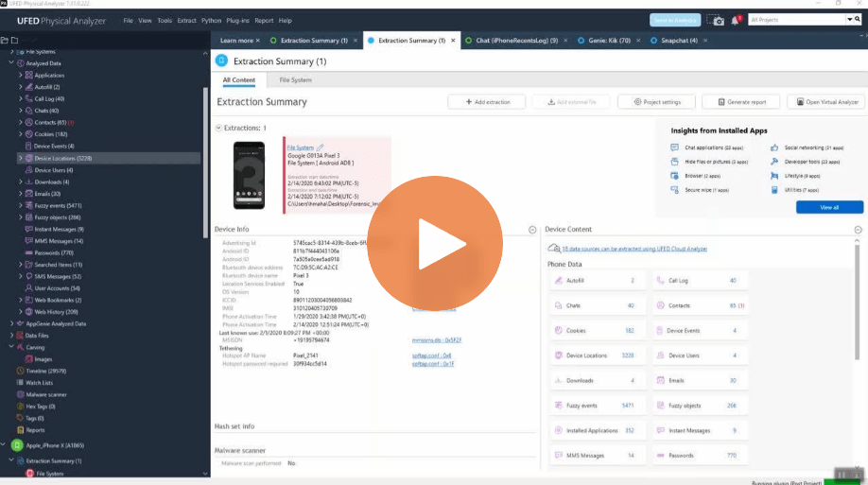Open the File System extraction link
868x485 pixels.
[x=300, y=147]
